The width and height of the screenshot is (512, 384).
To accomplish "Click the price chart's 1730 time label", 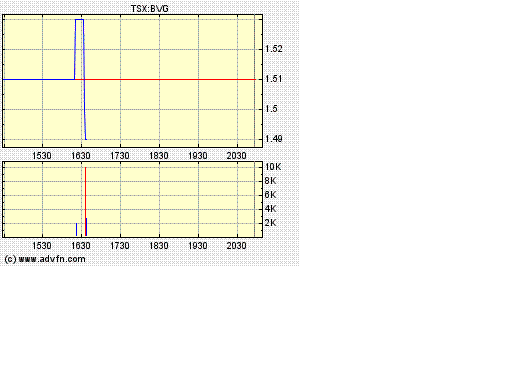I will (x=120, y=156).
